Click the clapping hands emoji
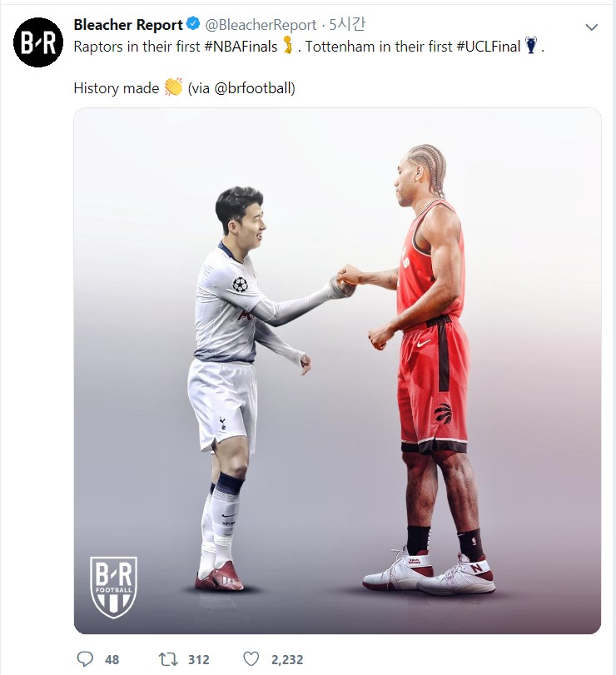616x675 pixels. 173,87
